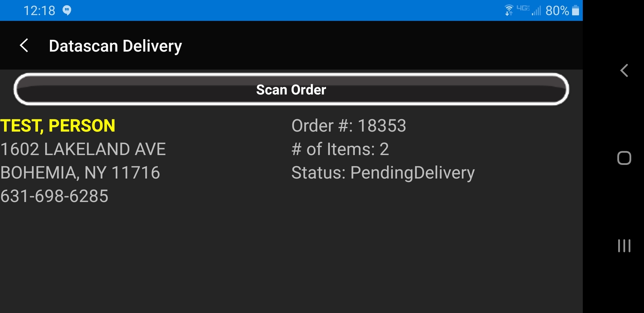
Task: Tap the home circle navigation button
Action: coord(624,158)
